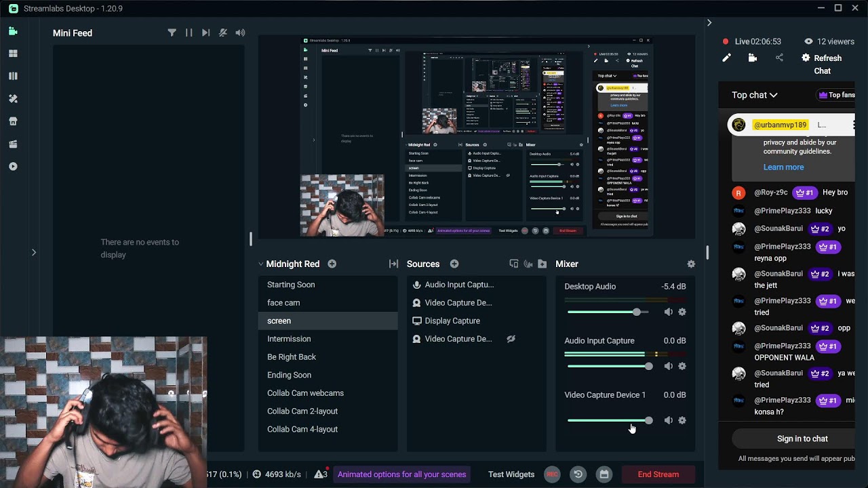Image resolution: width=868 pixels, height=488 pixels.
Task: Open the Themes brush icon in sidebar
Action: (13, 98)
